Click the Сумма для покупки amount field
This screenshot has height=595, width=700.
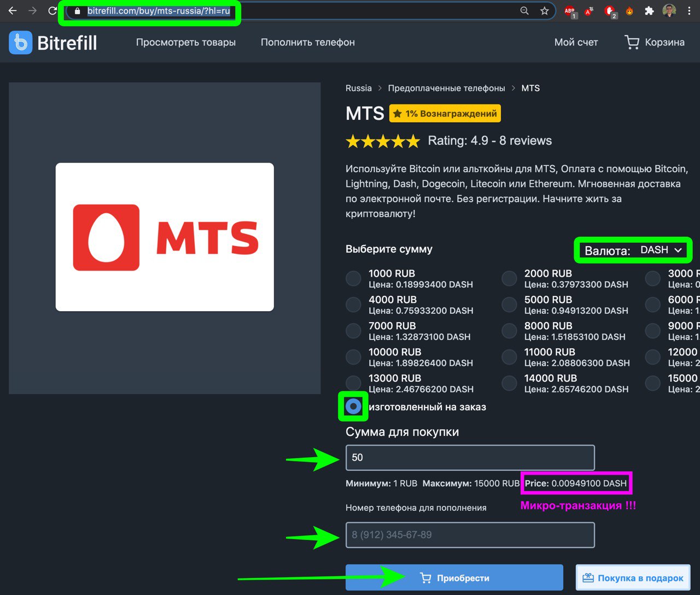tap(470, 458)
